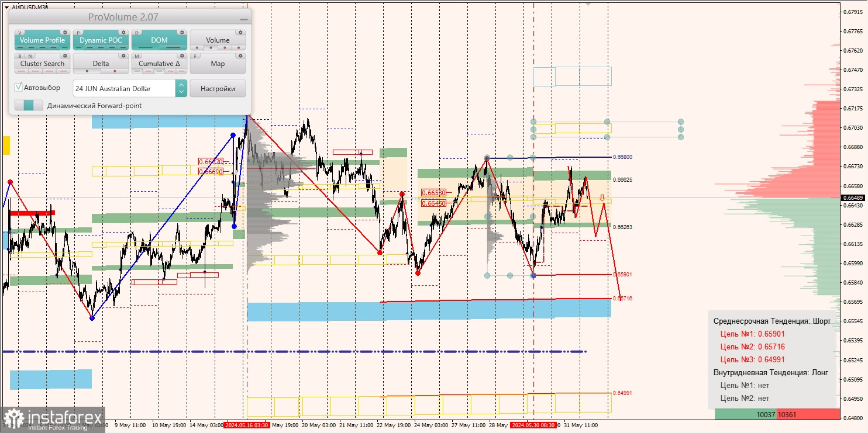Click the green 10037 volume bar

click(x=746, y=414)
